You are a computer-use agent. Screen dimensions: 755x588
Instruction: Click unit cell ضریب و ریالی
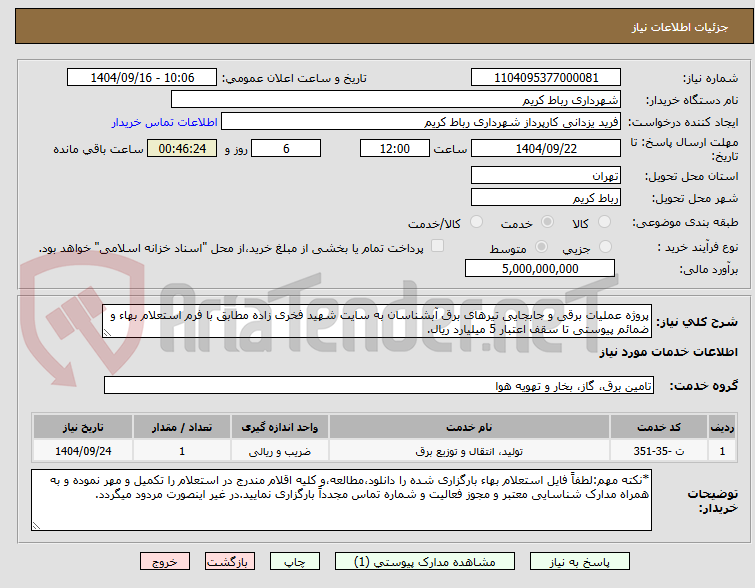pos(280,451)
